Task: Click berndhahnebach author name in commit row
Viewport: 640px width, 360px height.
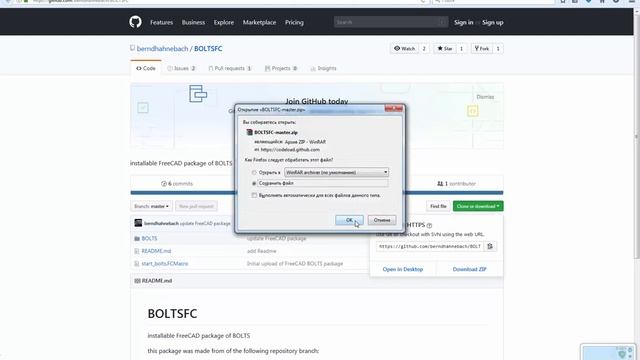Action: (161, 223)
